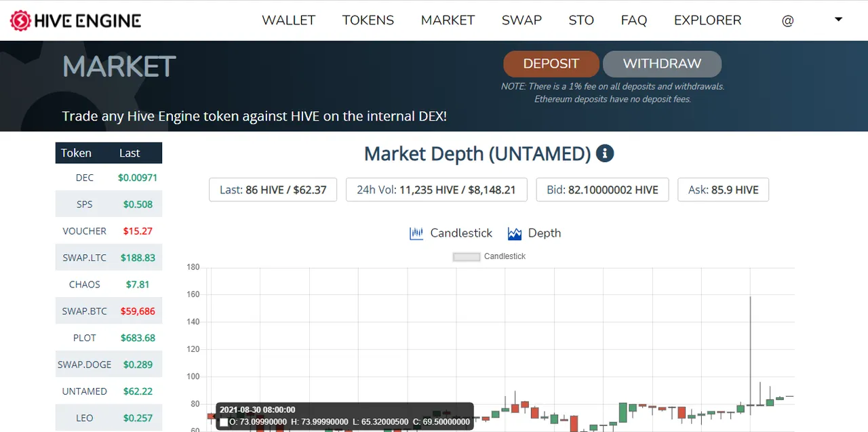Select the CHAOS token row
This screenshot has height=432, width=868.
click(108, 284)
